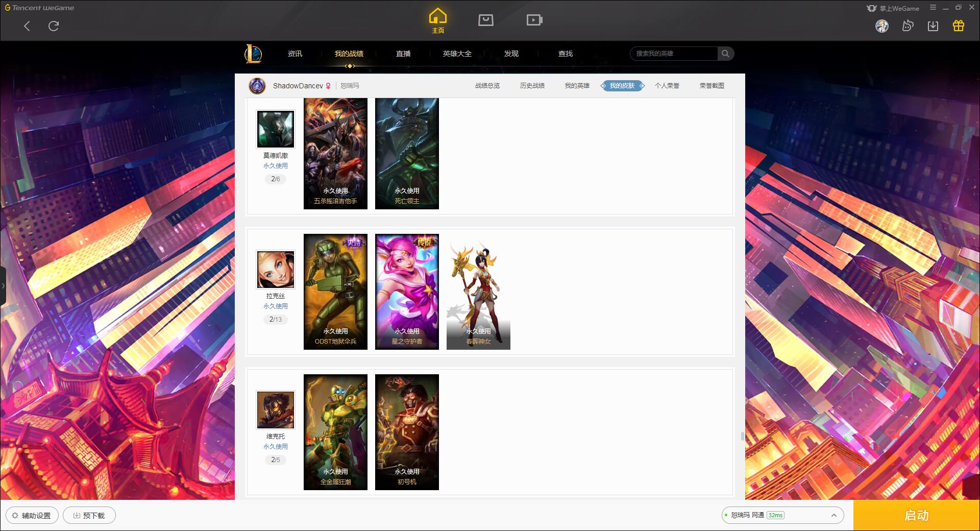Open the 死亡领主 skin card

[407, 153]
